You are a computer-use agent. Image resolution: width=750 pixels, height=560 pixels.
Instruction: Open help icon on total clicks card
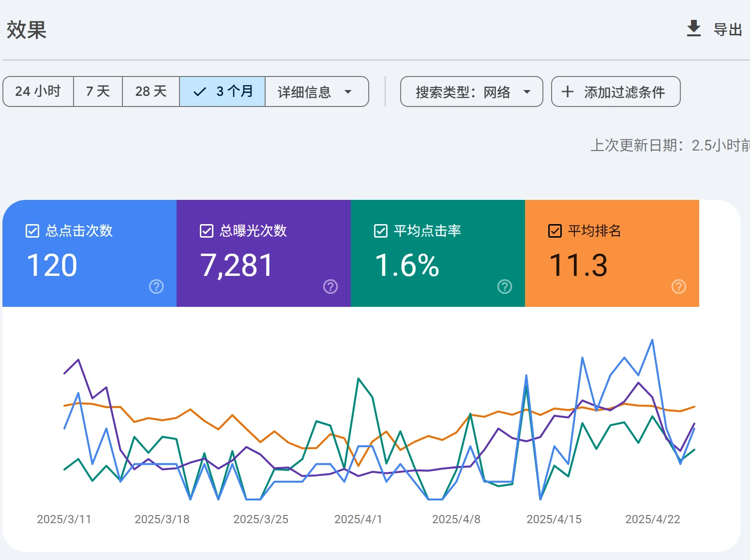tap(156, 287)
